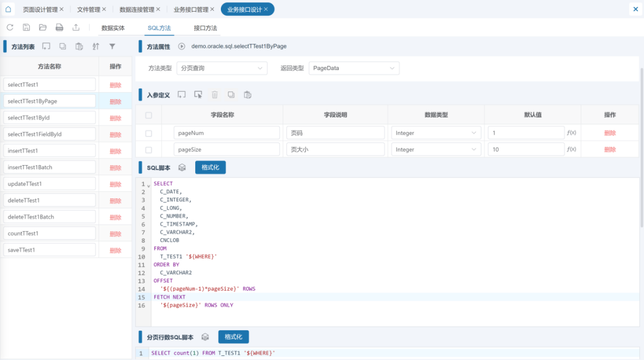Viewport: 644px width, 360px height.
Task: Switch to 页面设计管理 tab
Action: 40,9
